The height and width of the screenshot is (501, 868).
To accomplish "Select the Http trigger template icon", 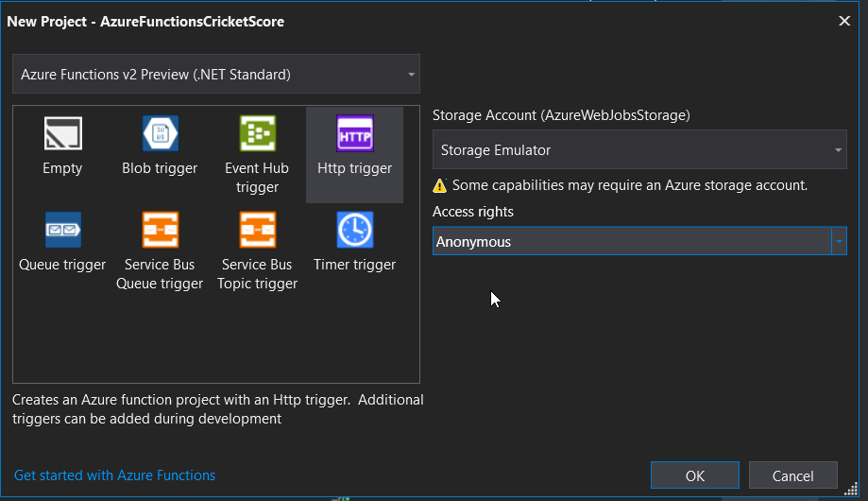I will pyautogui.click(x=354, y=133).
